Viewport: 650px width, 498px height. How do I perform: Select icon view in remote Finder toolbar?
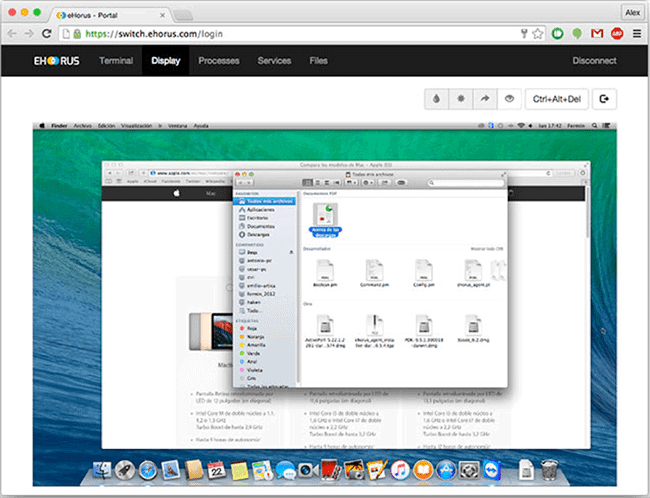(x=307, y=182)
